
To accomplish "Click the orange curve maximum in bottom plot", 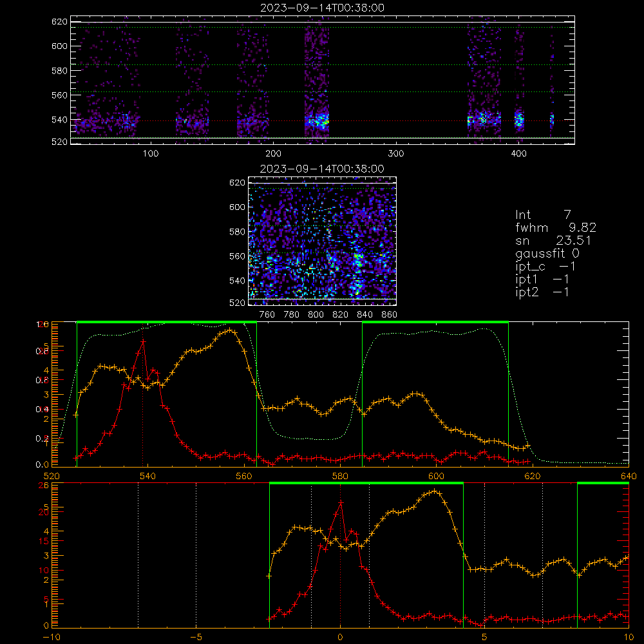I will pyautogui.click(x=435, y=491).
